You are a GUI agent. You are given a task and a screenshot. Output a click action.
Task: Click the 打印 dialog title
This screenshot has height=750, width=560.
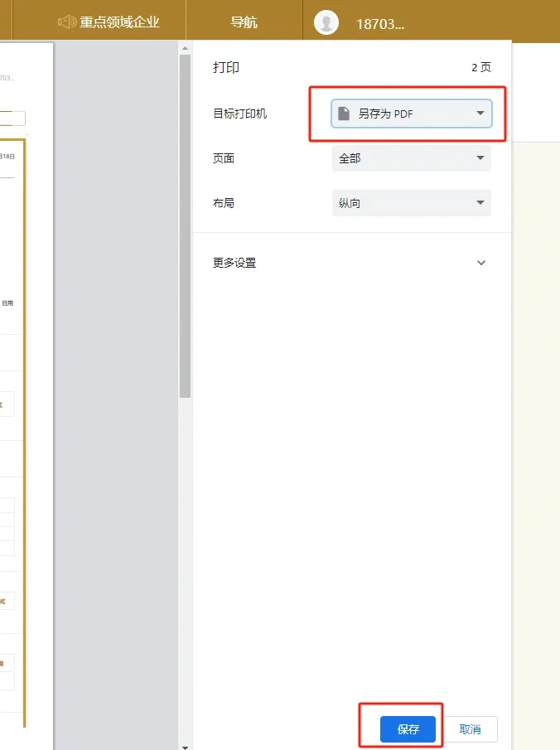click(x=226, y=67)
